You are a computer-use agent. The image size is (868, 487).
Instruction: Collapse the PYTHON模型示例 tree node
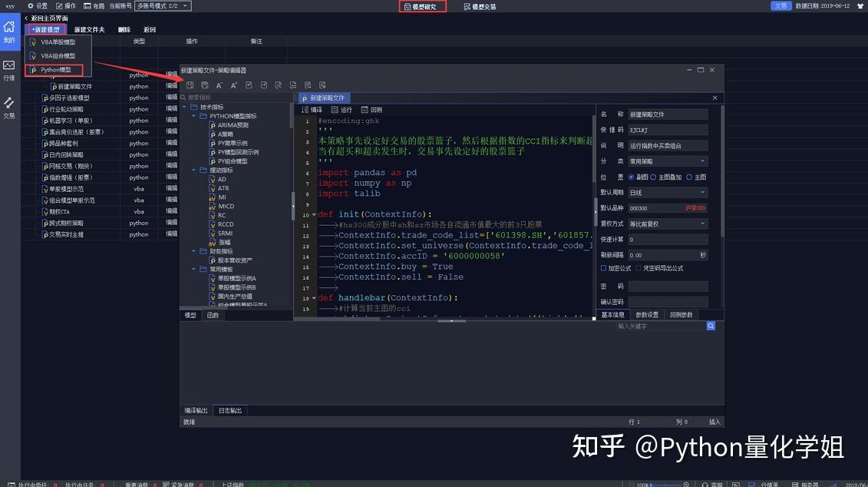(x=193, y=115)
